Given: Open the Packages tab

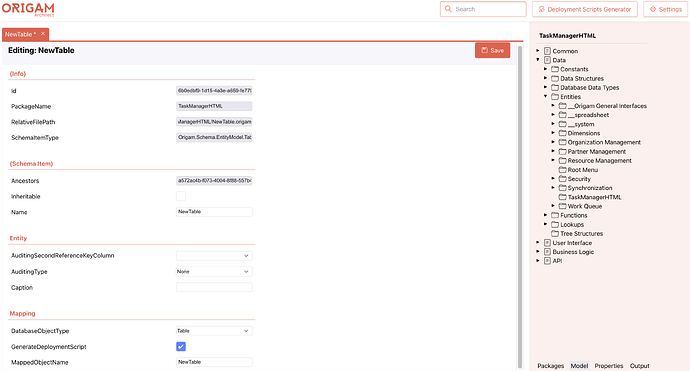Looking at the screenshot, I should [x=551, y=366].
